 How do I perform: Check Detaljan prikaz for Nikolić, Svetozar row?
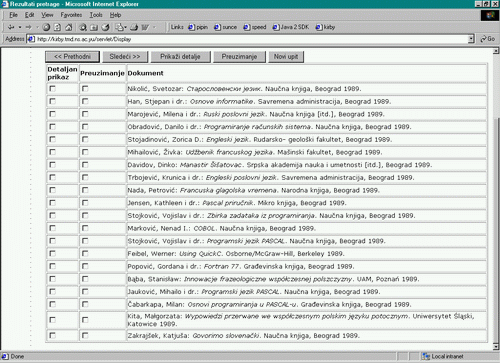(52, 89)
